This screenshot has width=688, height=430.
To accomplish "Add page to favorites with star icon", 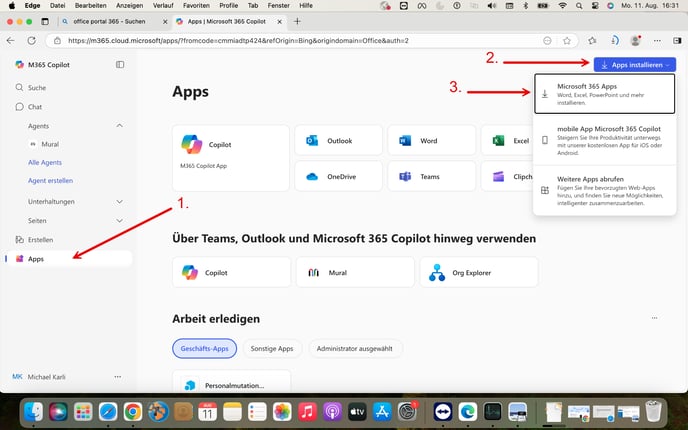I will pos(567,41).
